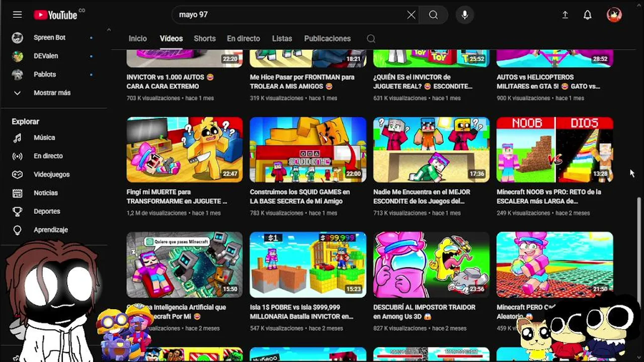Click '1,2 M de visualizaciones' text
Screen dimensions: 644x362
[x=156, y=213]
